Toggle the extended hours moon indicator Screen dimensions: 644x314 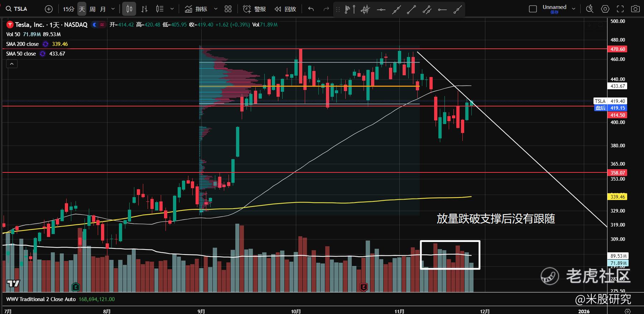(95, 25)
